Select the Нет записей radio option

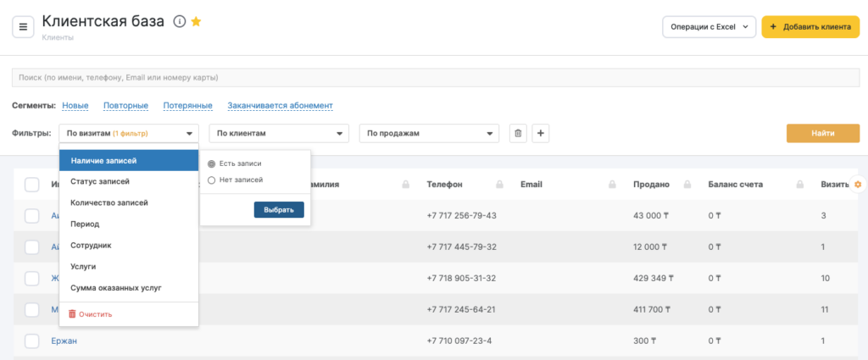212,180
